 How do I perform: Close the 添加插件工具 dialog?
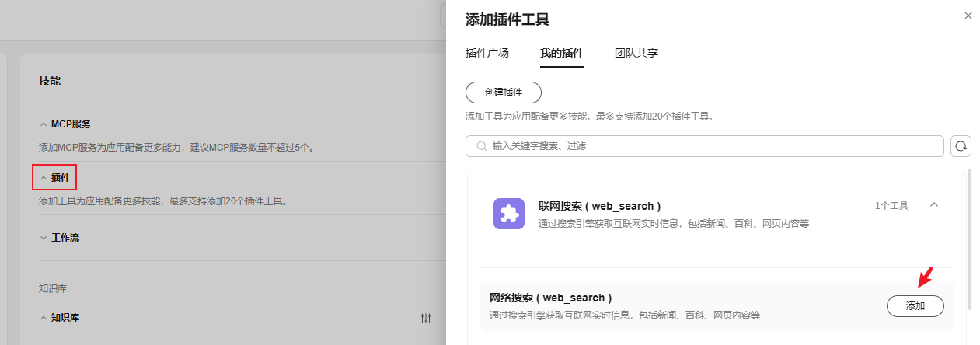click(968, 16)
